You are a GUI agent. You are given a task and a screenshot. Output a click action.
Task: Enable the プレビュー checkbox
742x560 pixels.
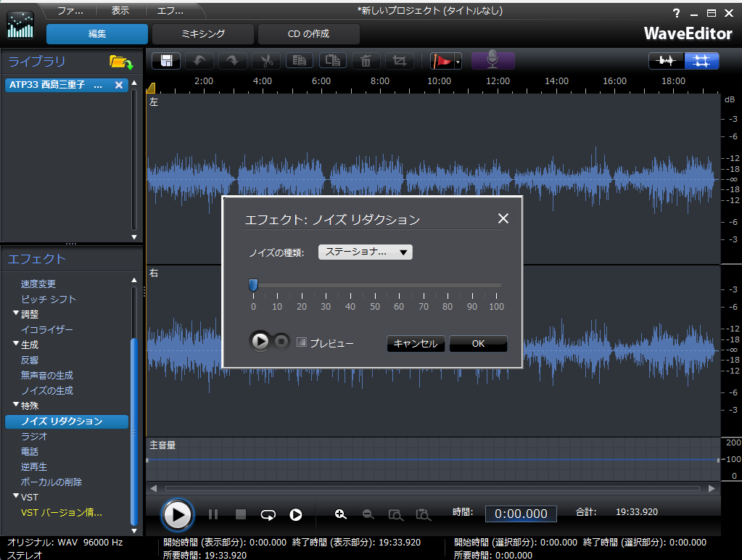302,342
